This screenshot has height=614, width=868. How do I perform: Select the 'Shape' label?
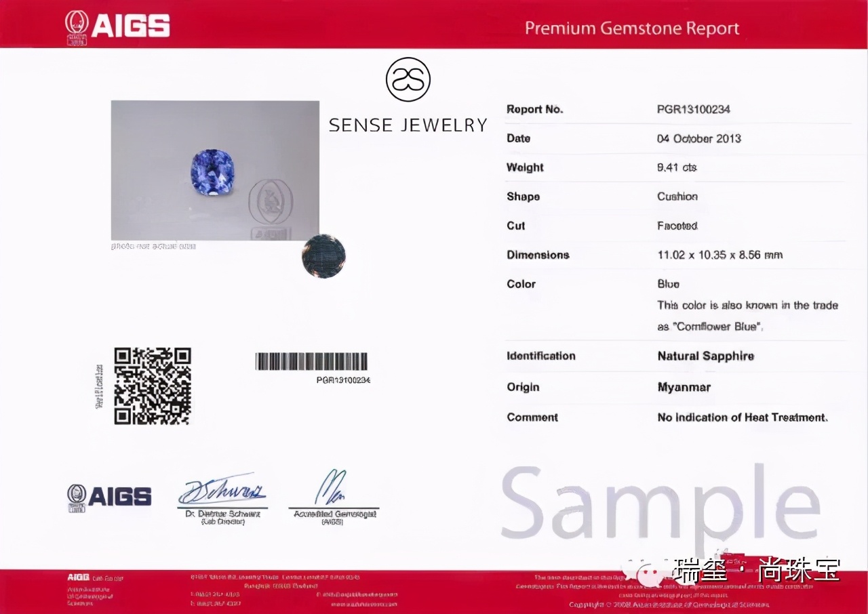click(524, 197)
